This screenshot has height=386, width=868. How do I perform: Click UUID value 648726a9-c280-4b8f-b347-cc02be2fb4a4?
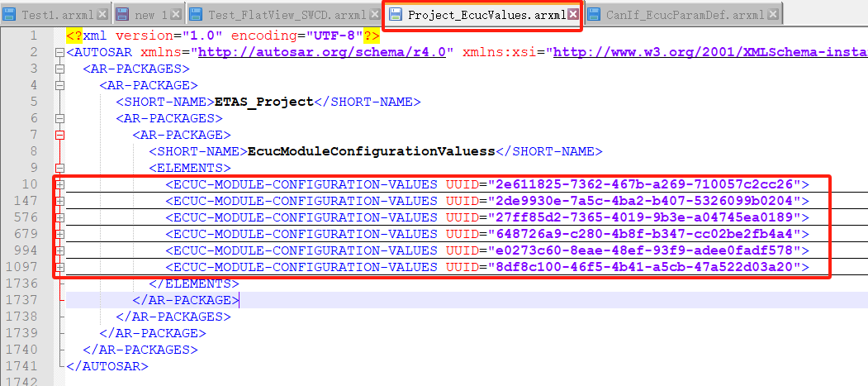pyautogui.click(x=644, y=234)
